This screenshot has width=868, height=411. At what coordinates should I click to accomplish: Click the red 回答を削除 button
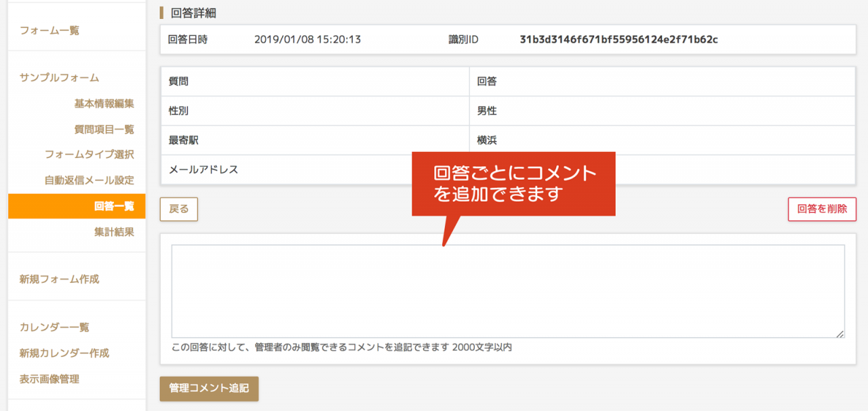click(x=822, y=209)
